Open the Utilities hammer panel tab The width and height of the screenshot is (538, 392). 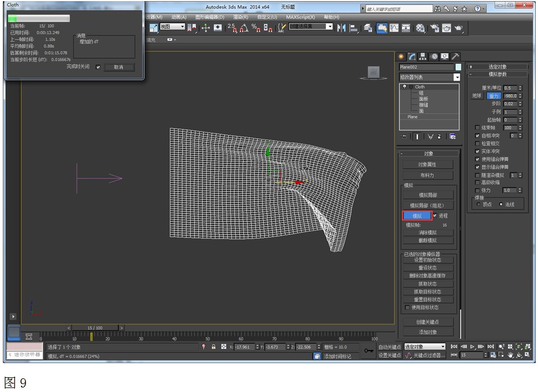coord(455,57)
